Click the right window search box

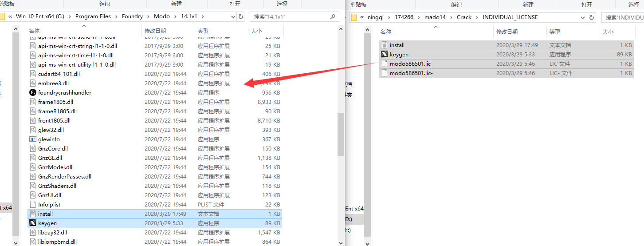click(x=623, y=17)
